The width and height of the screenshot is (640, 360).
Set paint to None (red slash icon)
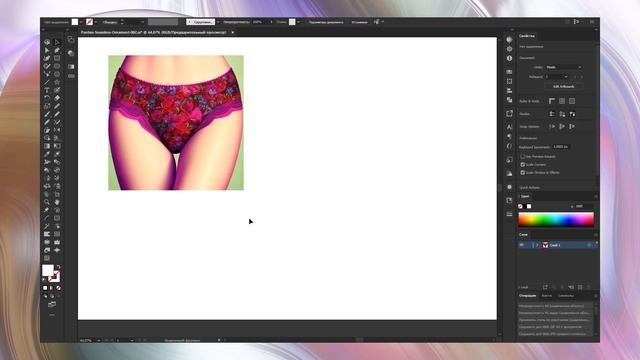click(58, 288)
